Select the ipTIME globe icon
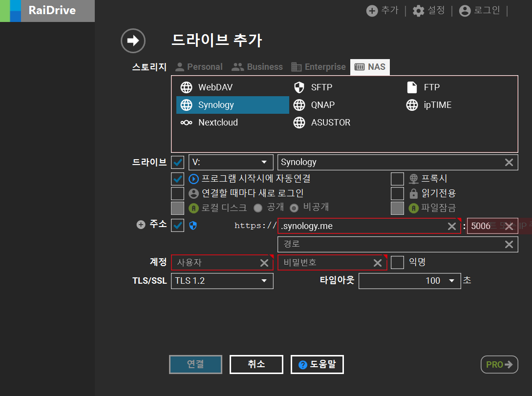The width and height of the screenshot is (532, 396). click(412, 105)
